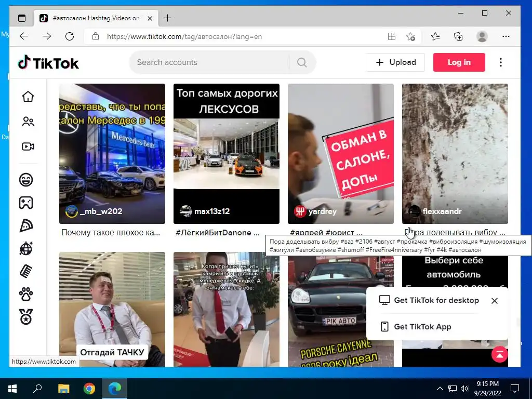Add this page to favorites star icon

(x=410, y=37)
